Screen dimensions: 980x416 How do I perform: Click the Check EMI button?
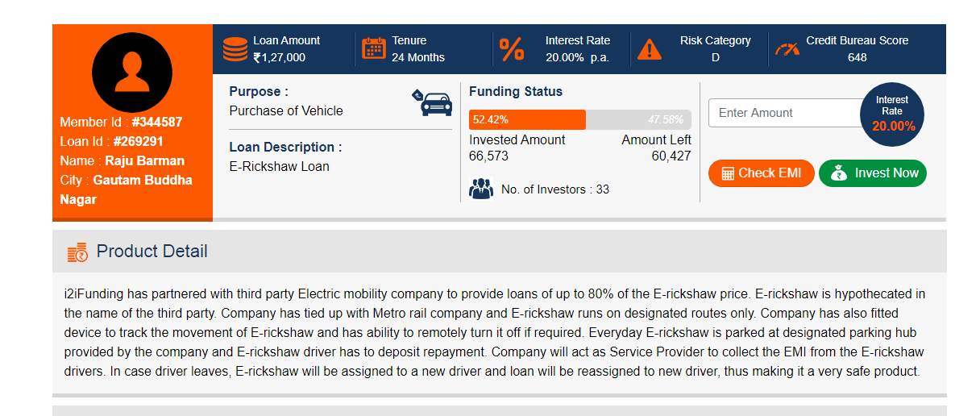coord(761,173)
